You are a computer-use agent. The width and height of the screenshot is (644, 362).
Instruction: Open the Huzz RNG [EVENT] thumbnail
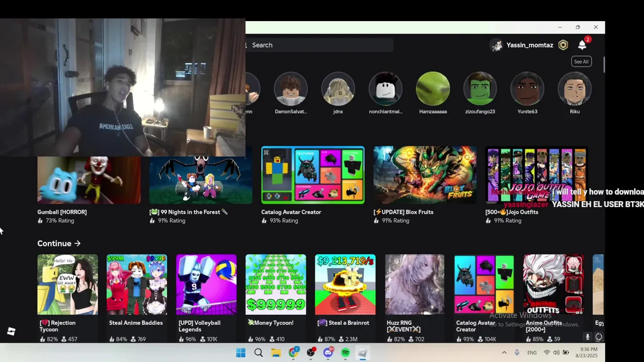point(415,285)
